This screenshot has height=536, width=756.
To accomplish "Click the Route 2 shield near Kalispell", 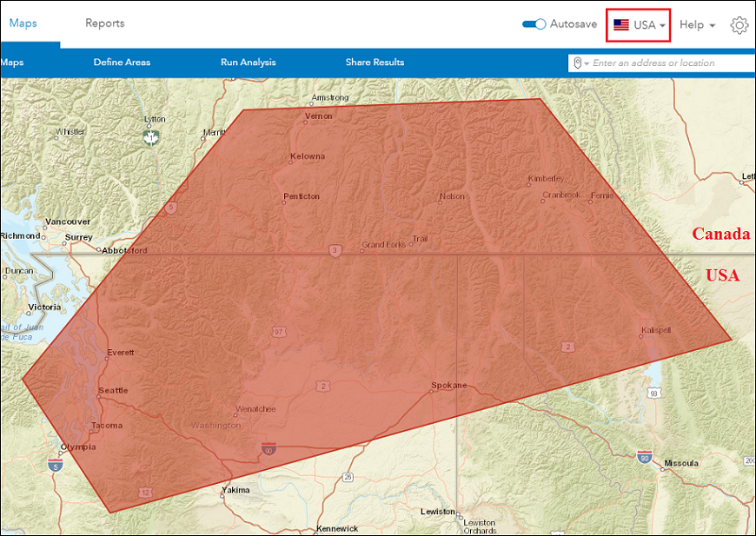I will click(x=568, y=347).
